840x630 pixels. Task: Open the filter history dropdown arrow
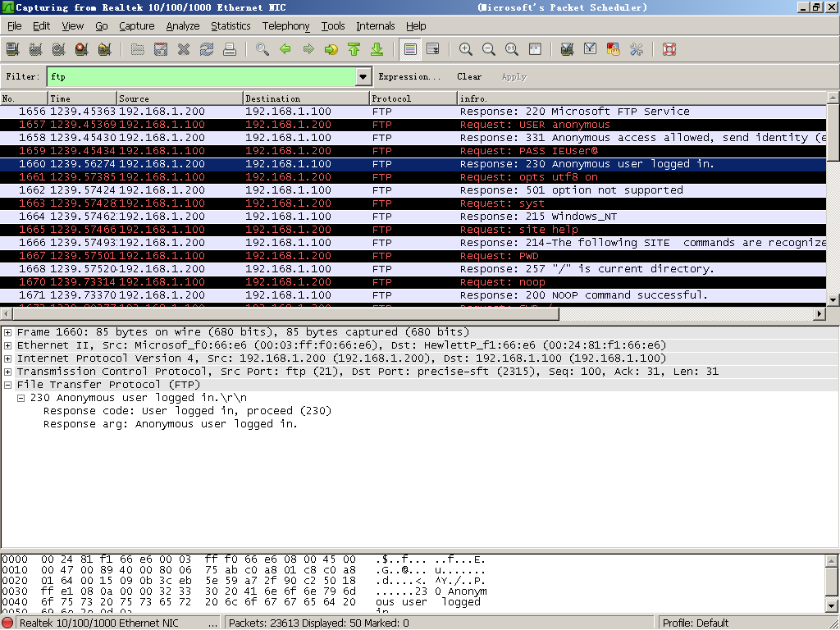click(x=363, y=76)
